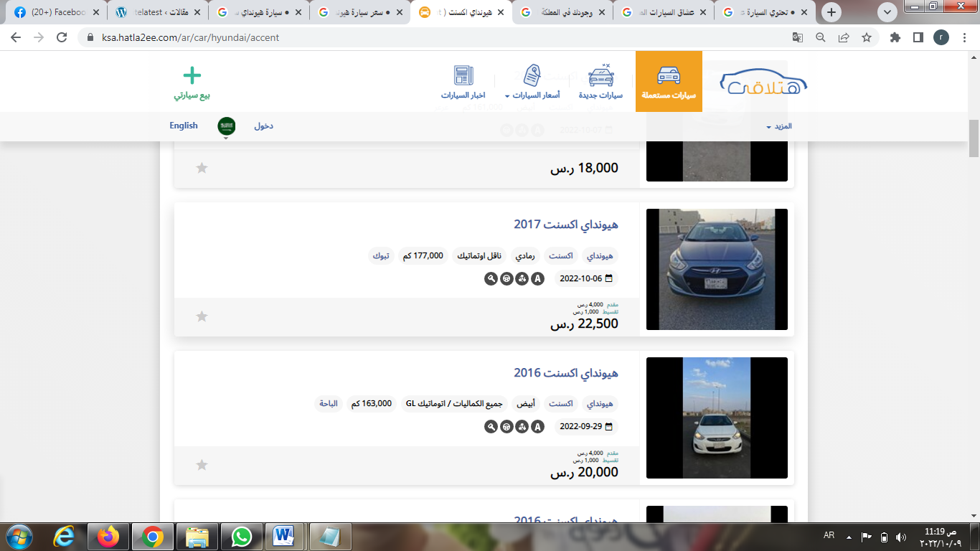Open the Chrome extensions puzzle icon
The width and height of the screenshot is (980, 551).
point(895,37)
